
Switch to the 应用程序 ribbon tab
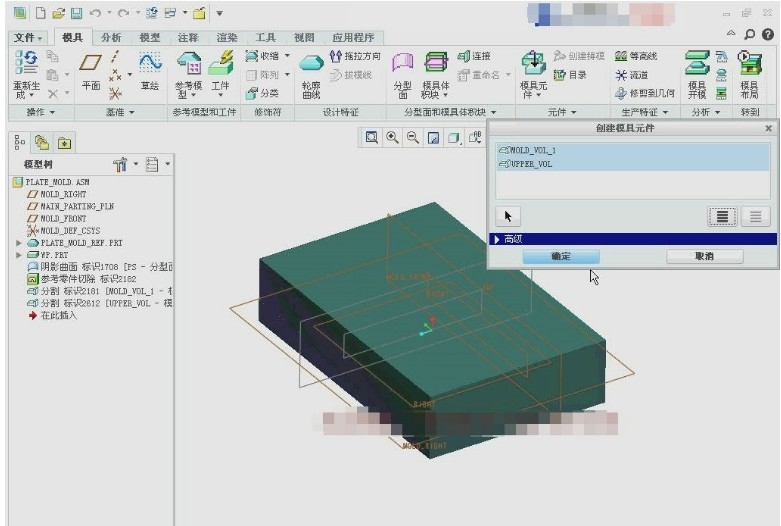(353, 37)
